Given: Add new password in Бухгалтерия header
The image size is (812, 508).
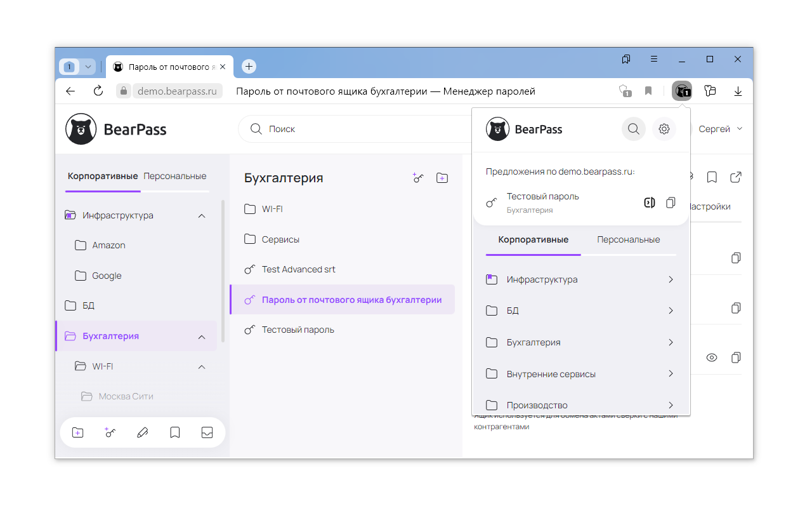Looking at the screenshot, I should point(418,178).
